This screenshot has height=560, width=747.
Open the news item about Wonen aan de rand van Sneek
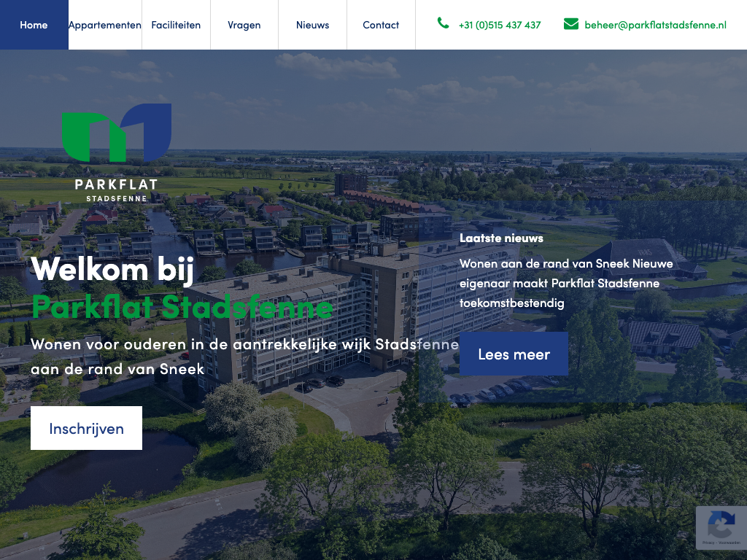566,283
